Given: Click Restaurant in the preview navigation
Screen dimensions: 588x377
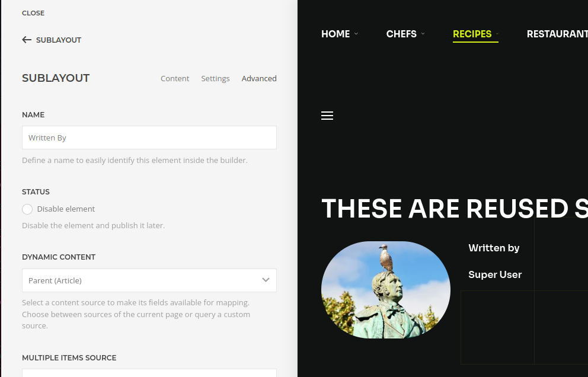Looking at the screenshot, I should (557, 34).
